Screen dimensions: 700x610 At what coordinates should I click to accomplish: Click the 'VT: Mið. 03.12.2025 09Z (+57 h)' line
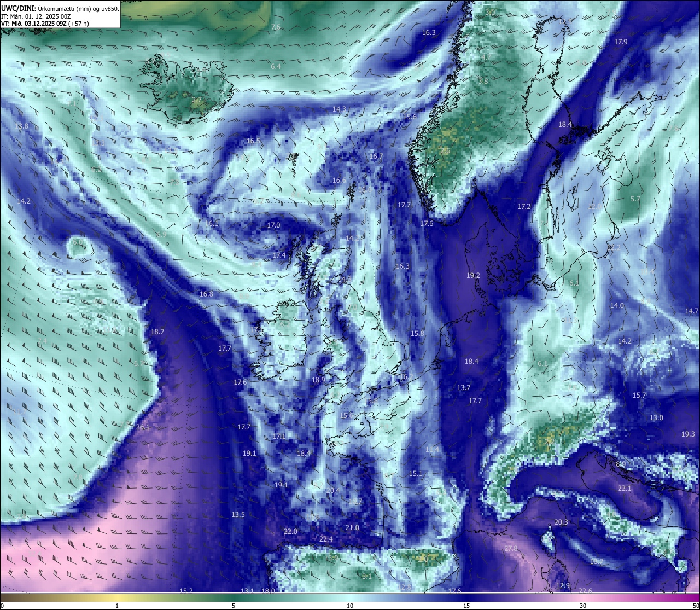(x=45, y=24)
